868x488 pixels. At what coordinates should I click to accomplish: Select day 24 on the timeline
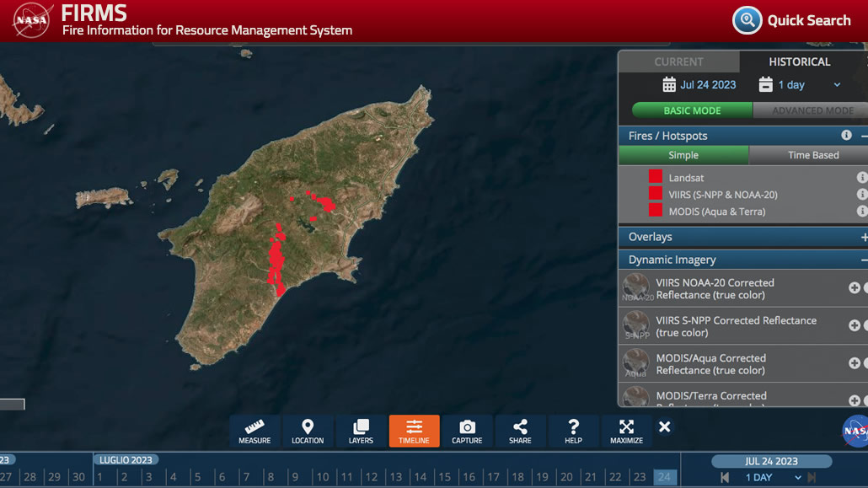pyautogui.click(x=664, y=477)
